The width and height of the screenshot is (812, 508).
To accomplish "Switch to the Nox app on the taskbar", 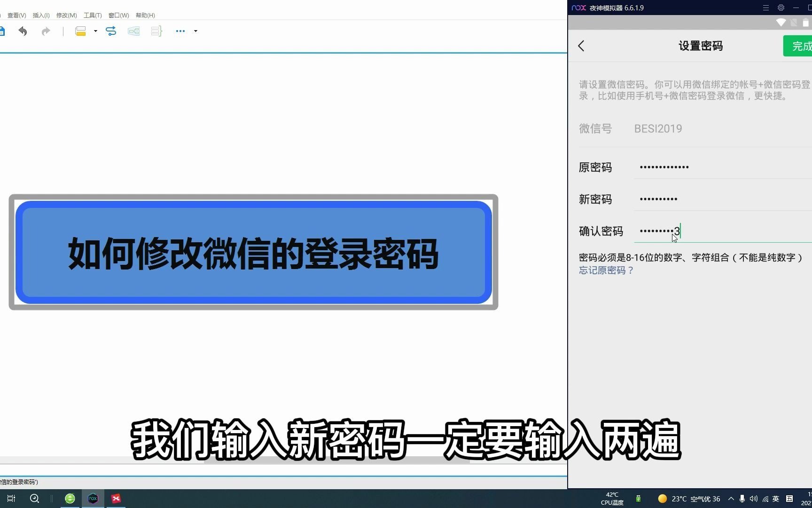I will (x=93, y=499).
